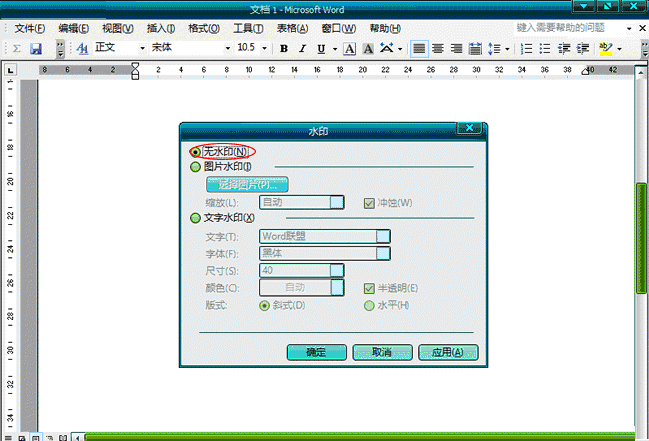Screen dimensions: 649x441
Task: Click the AutoSum sigma icon
Action: click(17, 48)
